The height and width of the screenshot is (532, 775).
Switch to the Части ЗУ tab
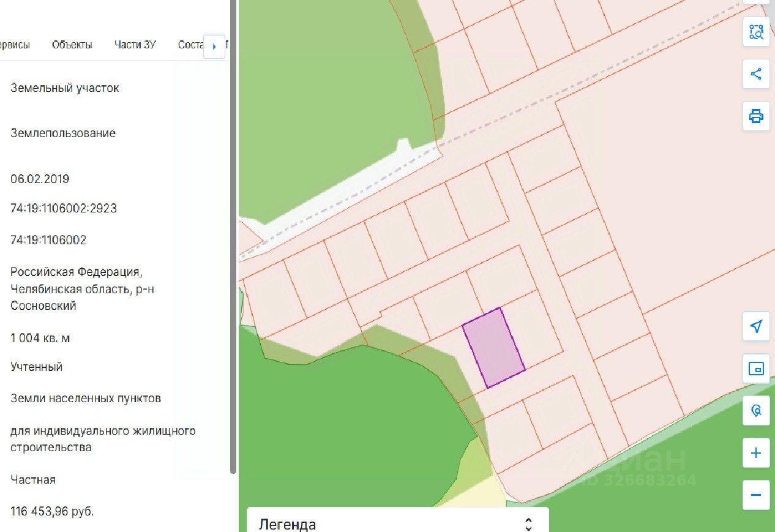coord(135,45)
